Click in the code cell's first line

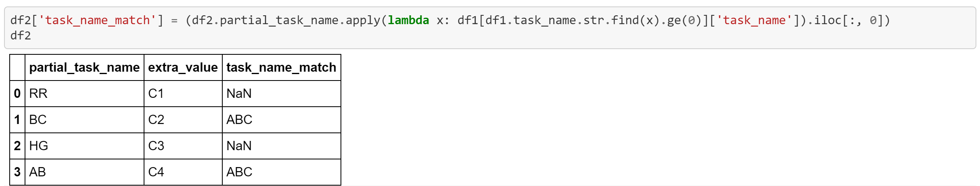tap(449, 20)
